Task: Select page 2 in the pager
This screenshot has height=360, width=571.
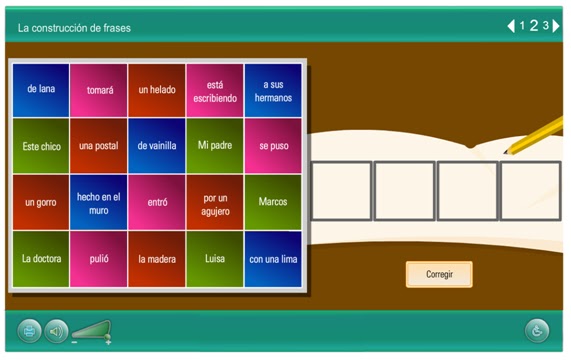Action: click(x=534, y=25)
